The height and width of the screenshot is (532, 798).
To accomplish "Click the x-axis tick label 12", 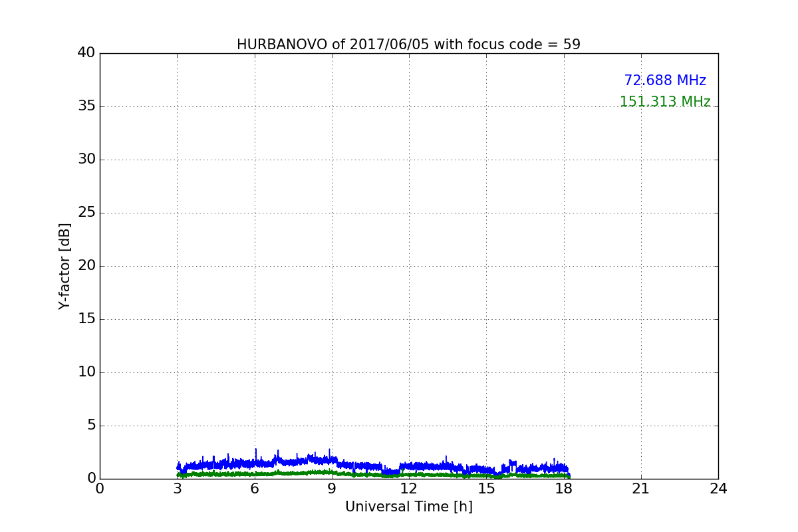I will (x=409, y=489).
